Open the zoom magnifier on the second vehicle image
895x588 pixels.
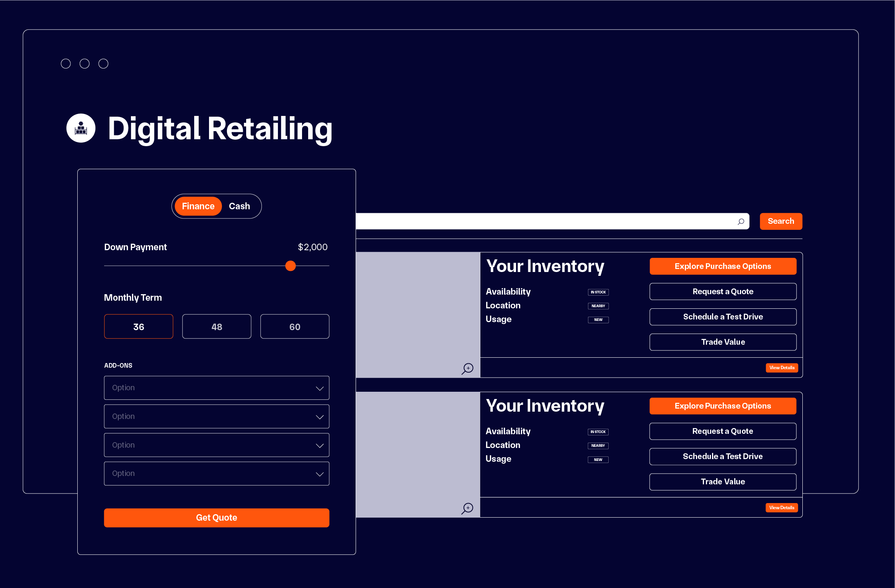[x=467, y=508]
